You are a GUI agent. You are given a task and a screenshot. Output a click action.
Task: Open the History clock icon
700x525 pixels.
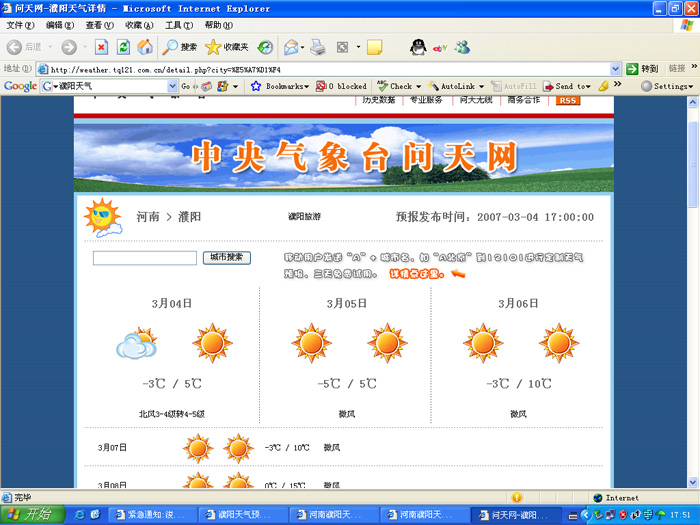pos(265,47)
